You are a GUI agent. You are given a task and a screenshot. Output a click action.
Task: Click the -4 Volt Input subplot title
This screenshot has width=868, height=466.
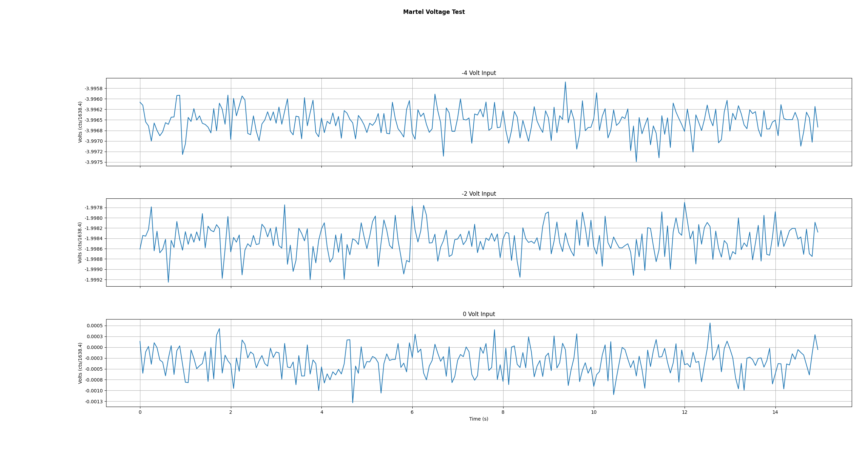tap(478, 73)
